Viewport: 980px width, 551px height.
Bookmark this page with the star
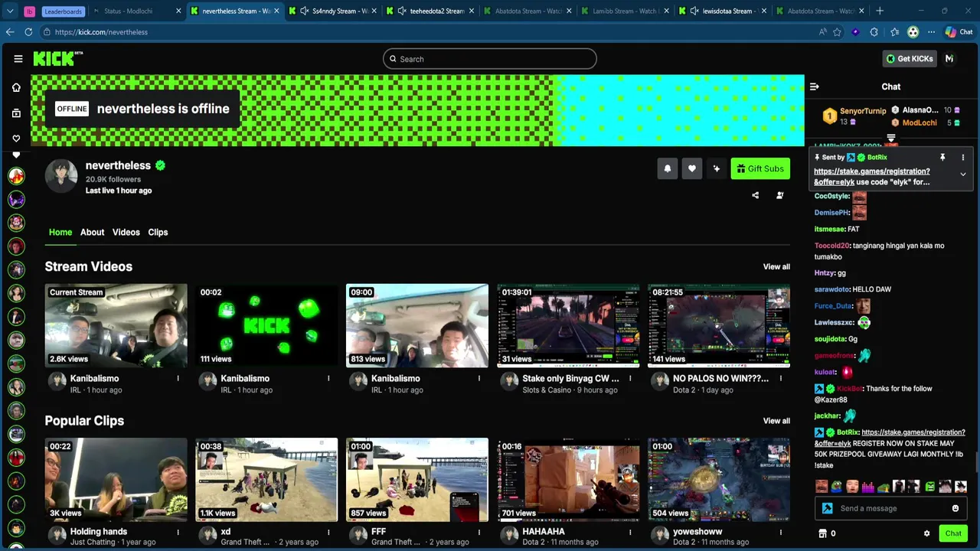tap(837, 32)
